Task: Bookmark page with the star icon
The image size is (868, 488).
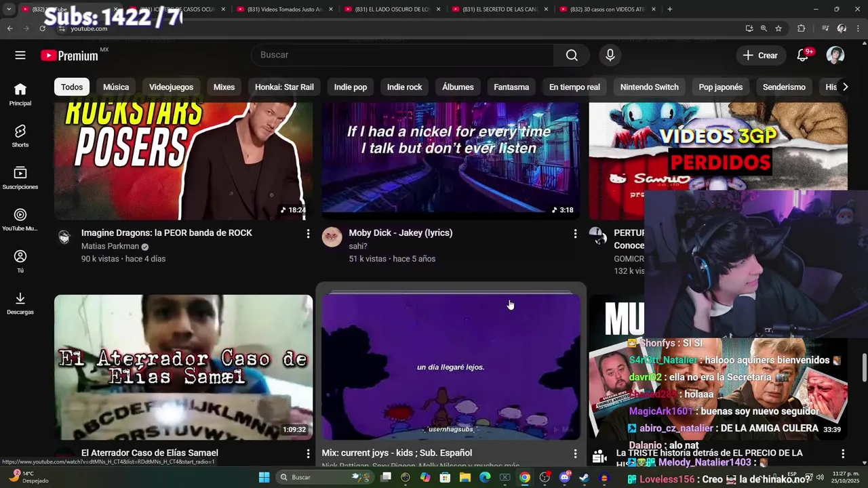Action: point(778,28)
